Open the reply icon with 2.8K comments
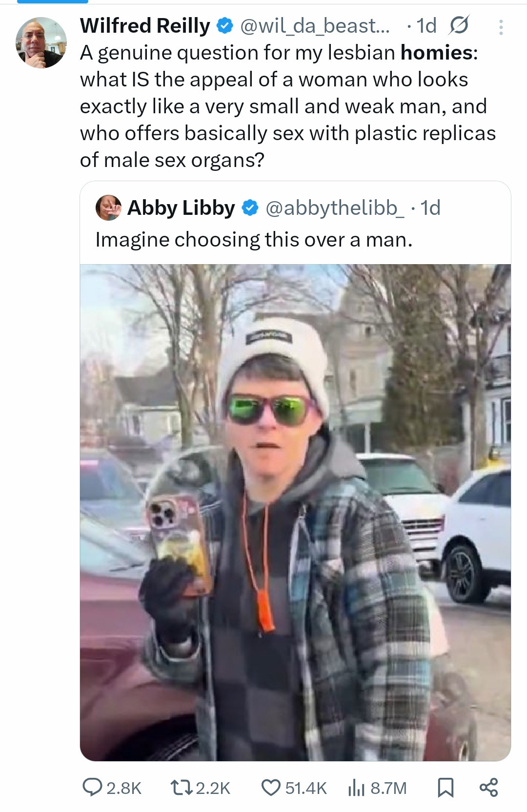The image size is (527, 812). point(92,787)
